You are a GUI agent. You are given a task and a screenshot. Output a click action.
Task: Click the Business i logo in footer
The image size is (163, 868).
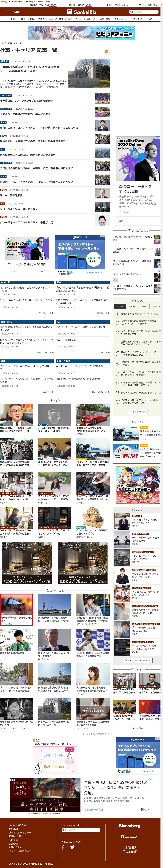pyautogui.click(x=129, y=837)
